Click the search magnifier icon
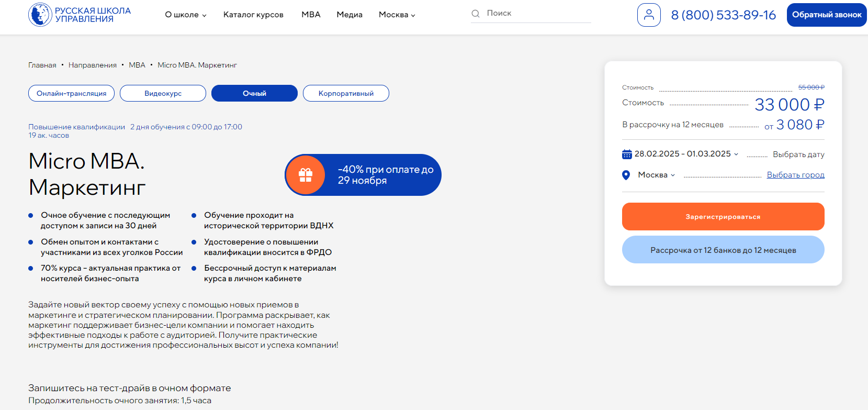The height and width of the screenshot is (410, 868). [476, 14]
